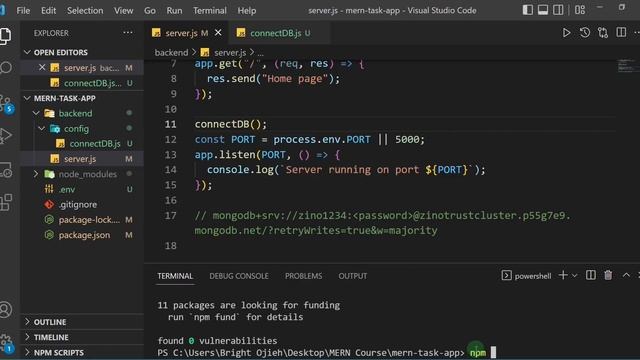Screen dimensions: 640x360
Task: Open Run and Debug view
Action: tap(5, 136)
